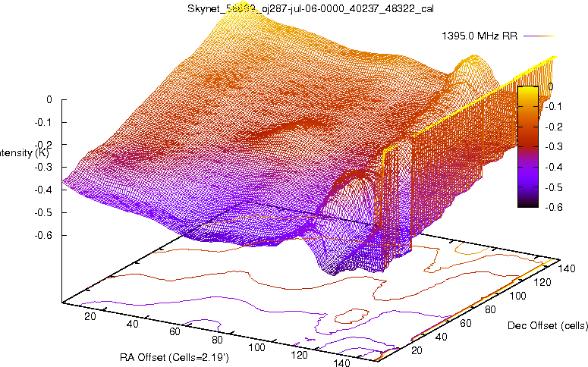Click the -0.6 tick on the intensity axis
Image resolution: width=588 pixels, height=367 pixels.
point(43,235)
